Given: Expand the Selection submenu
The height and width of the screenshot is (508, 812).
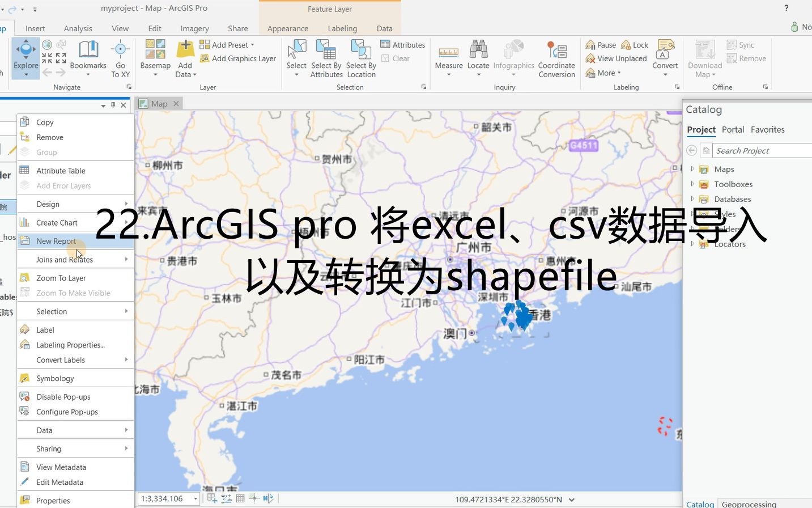Looking at the screenshot, I should click(75, 311).
